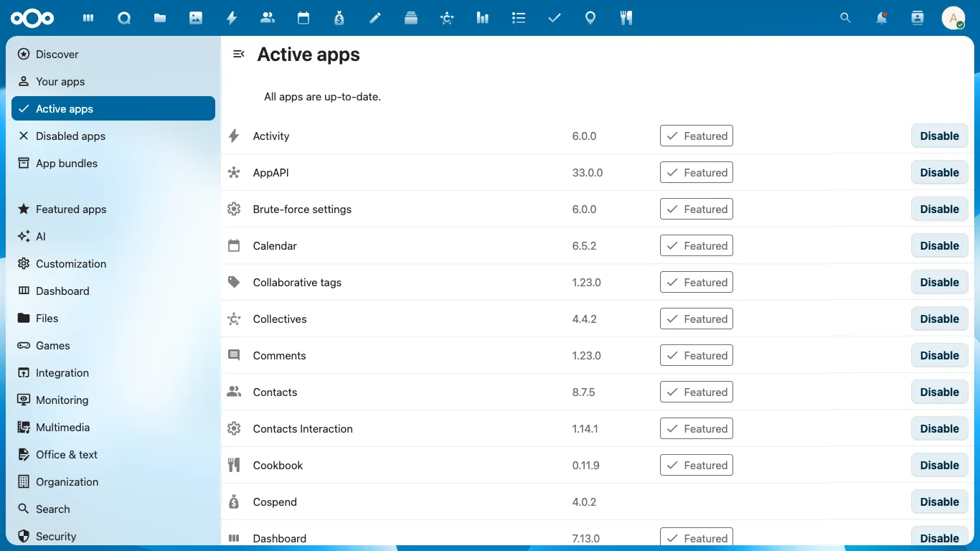Screen dimensions: 980x551
Task: Open the Multimedia category
Action: pos(113,427)
